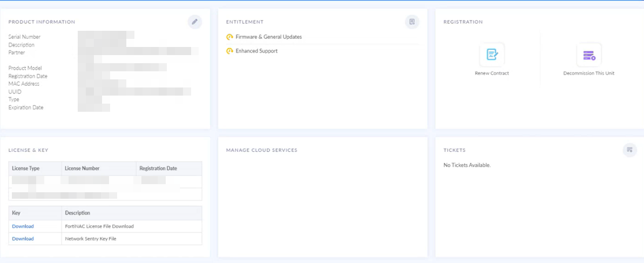Select the Firmware & General Updates entitlement text
Screen dimensions: 644x263
[x=268, y=37]
